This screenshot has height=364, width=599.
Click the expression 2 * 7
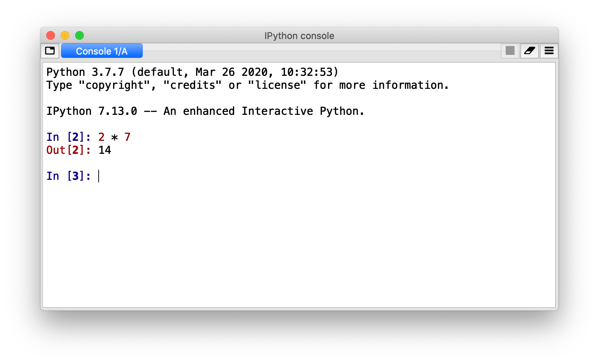tap(115, 137)
